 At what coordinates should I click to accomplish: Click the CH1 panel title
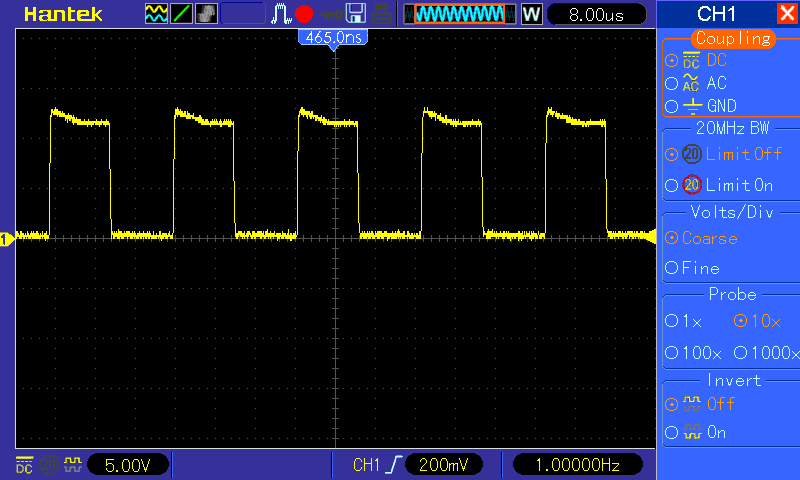[716, 14]
